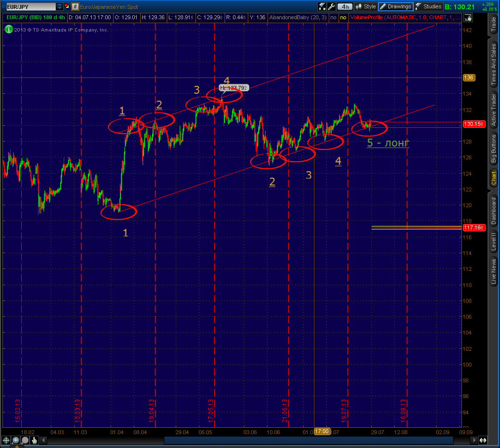The image size is (500, 448).
Task: Click the colored squares link icon
Action: pos(67,6)
